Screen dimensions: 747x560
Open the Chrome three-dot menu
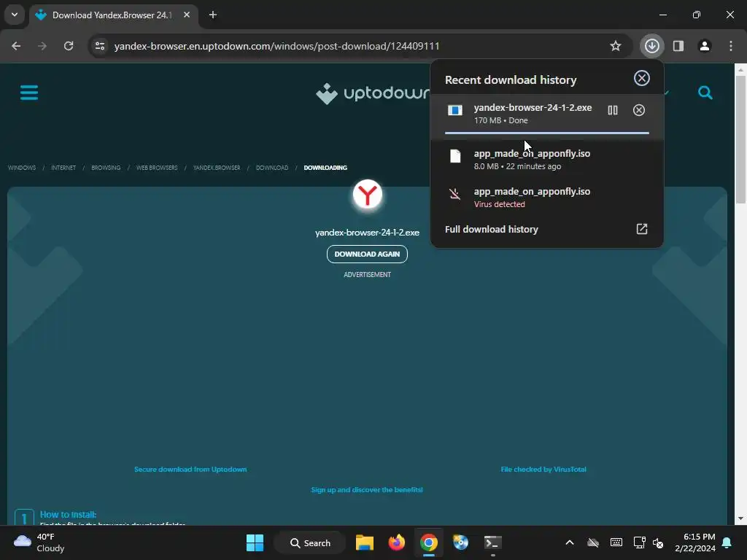[x=731, y=46]
